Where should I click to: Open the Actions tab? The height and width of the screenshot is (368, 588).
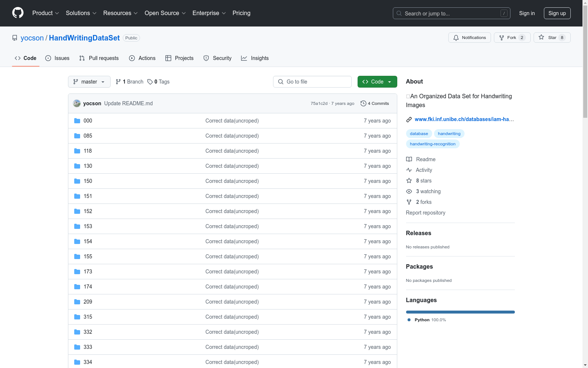(142, 58)
